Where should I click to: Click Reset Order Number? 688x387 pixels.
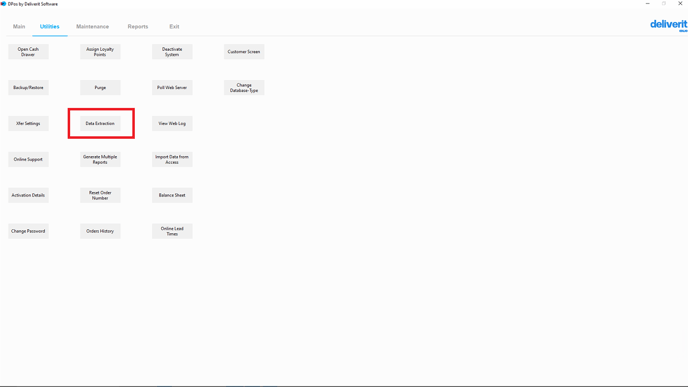click(x=100, y=195)
